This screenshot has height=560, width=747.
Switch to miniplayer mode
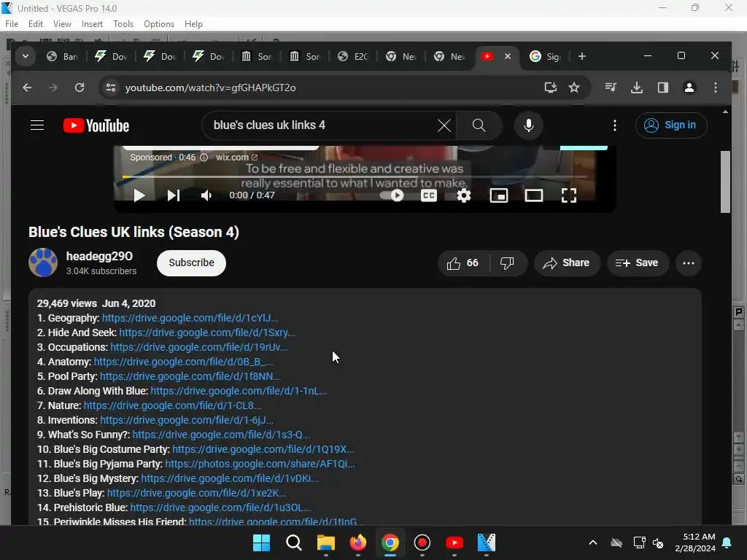(x=499, y=195)
